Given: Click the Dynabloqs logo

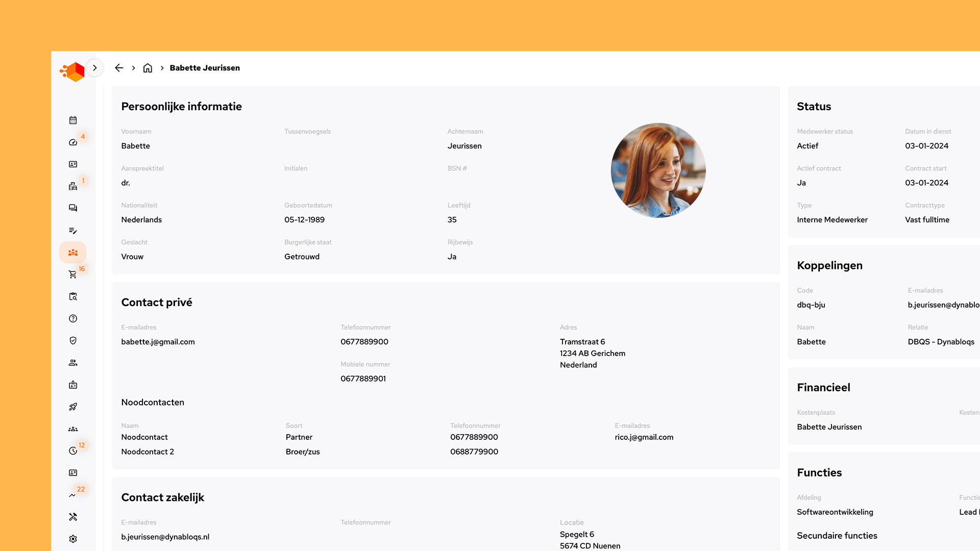Looking at the screenshot, I should (72, 72).
